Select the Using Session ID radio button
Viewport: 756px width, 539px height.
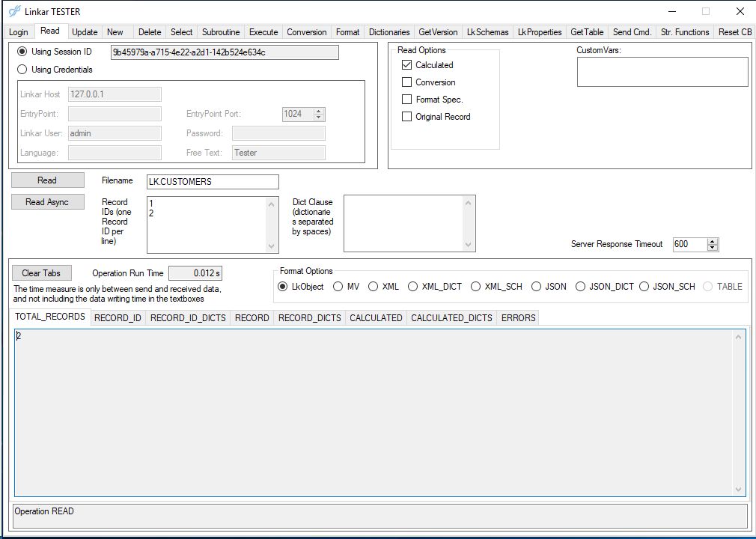[x=22, y=52]
